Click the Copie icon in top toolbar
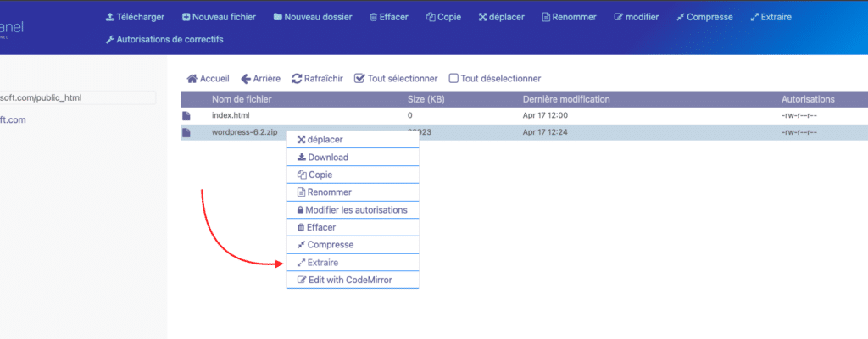This screenshot has height=339, width=868. point(431,17)
